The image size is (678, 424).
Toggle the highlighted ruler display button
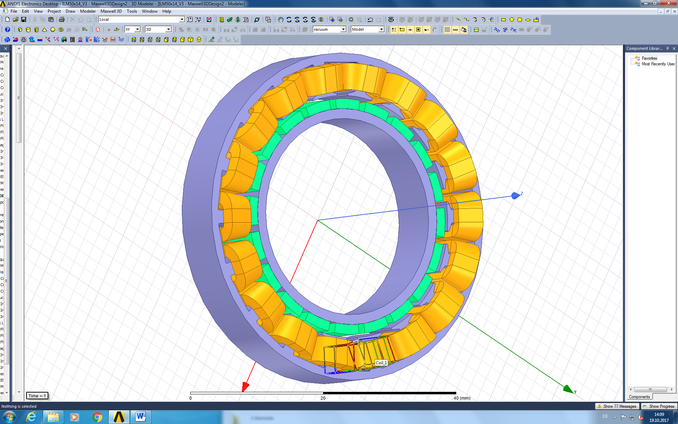455,29
